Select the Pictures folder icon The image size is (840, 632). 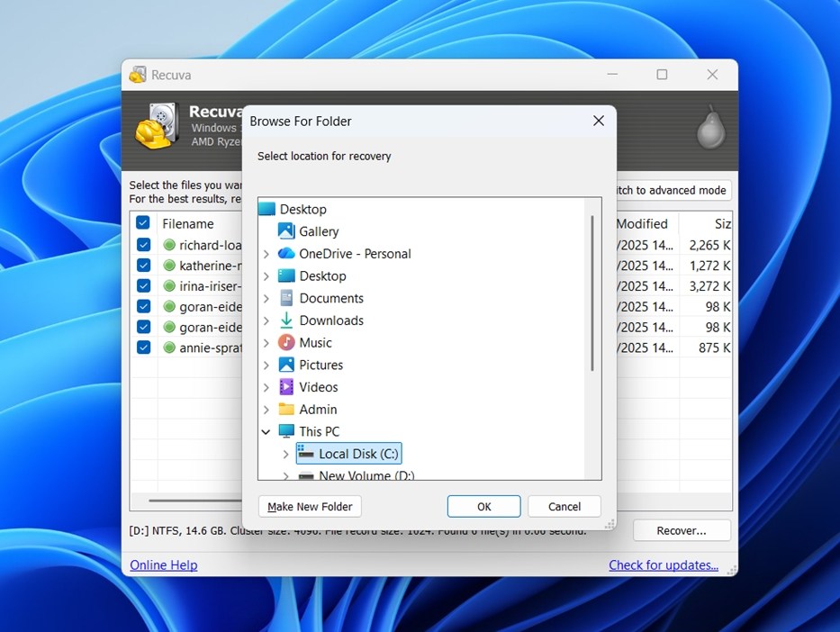coord(286,365)
